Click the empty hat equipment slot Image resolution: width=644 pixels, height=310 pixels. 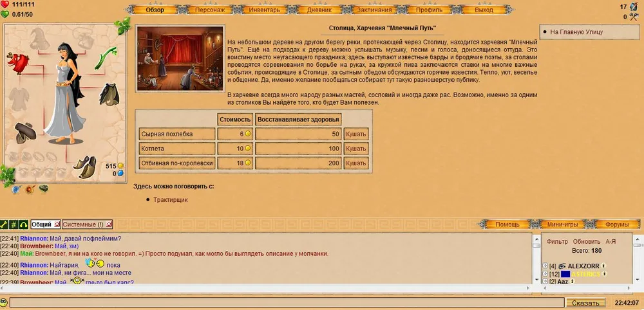[x=40, y=39]
